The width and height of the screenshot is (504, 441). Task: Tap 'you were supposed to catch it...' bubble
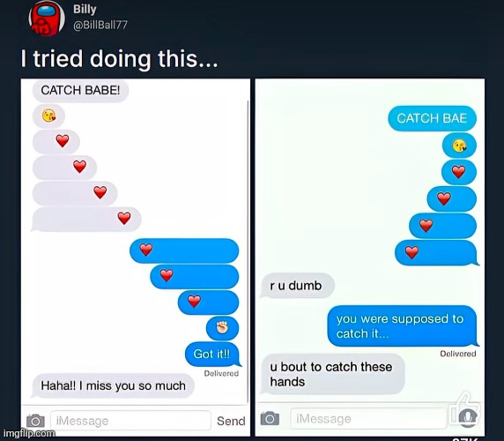402,325
